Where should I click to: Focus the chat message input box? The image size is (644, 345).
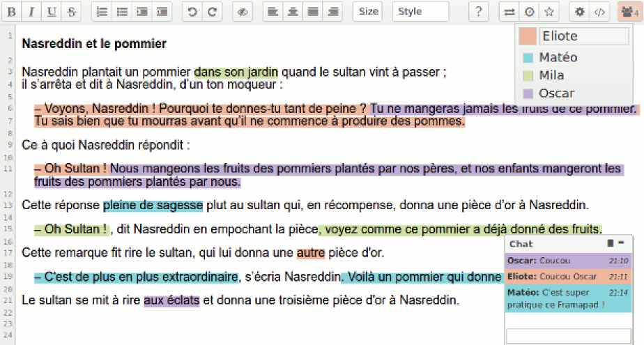(x=569, y=336)
